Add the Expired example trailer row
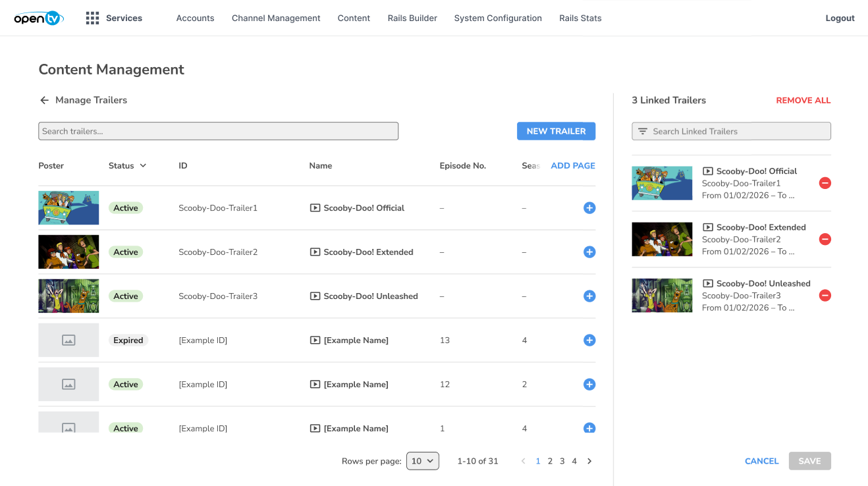868x486 pixels. [589, 340]
